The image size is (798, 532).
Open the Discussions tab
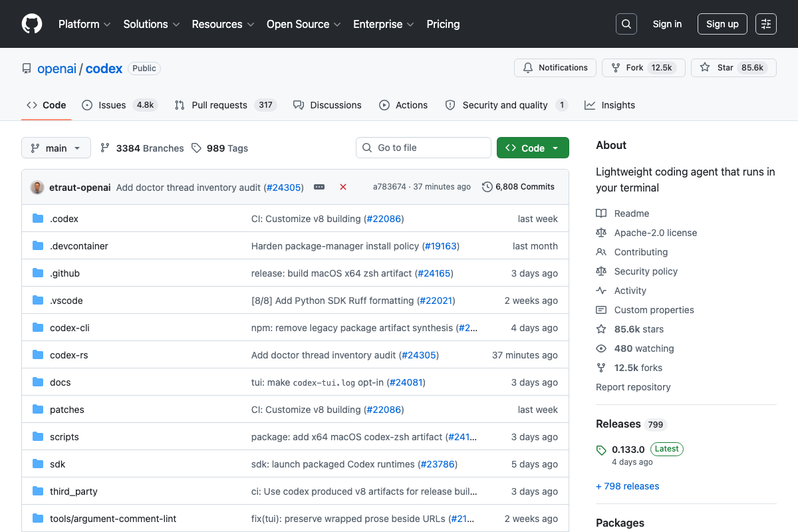327,105
